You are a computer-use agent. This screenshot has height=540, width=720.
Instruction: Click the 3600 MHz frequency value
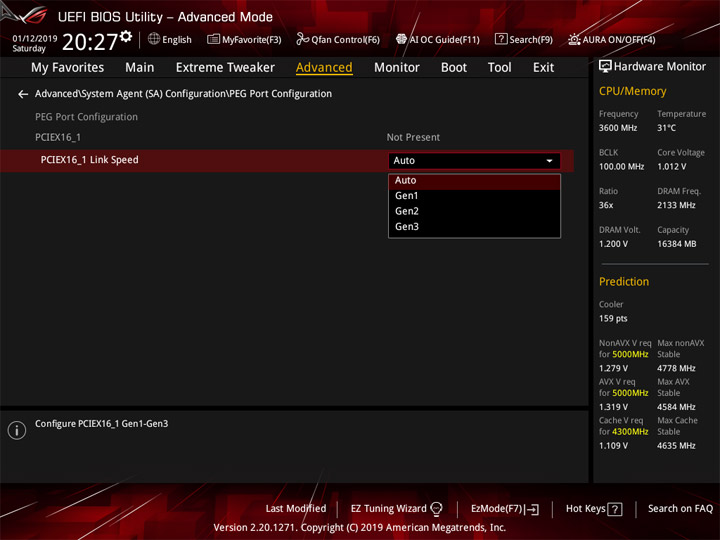click(618, 128)
